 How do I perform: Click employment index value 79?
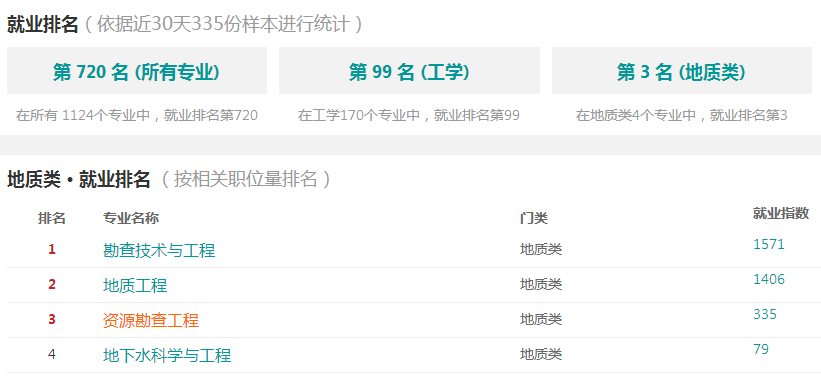point(761,349)
